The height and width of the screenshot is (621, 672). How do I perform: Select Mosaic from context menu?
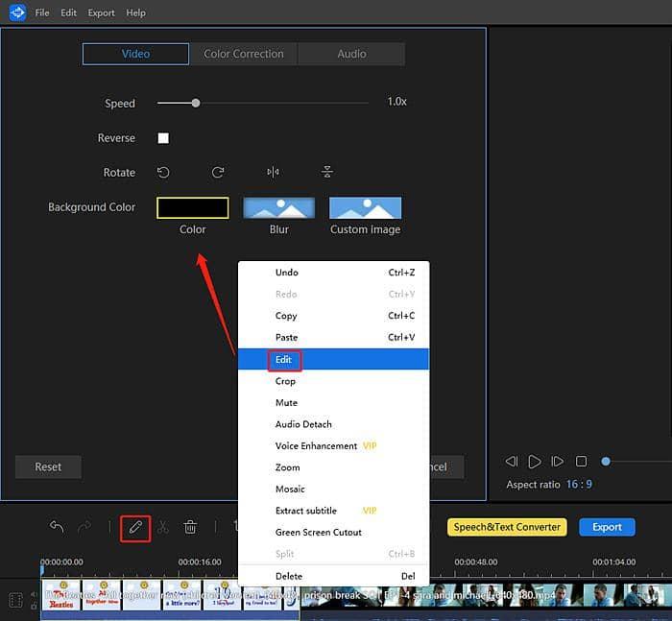tap(333, 489)
